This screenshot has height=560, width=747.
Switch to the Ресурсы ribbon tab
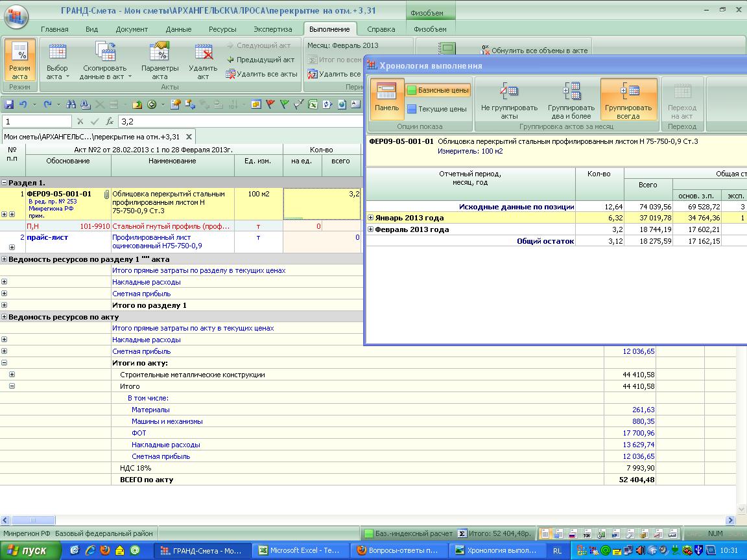click(222, 29)
